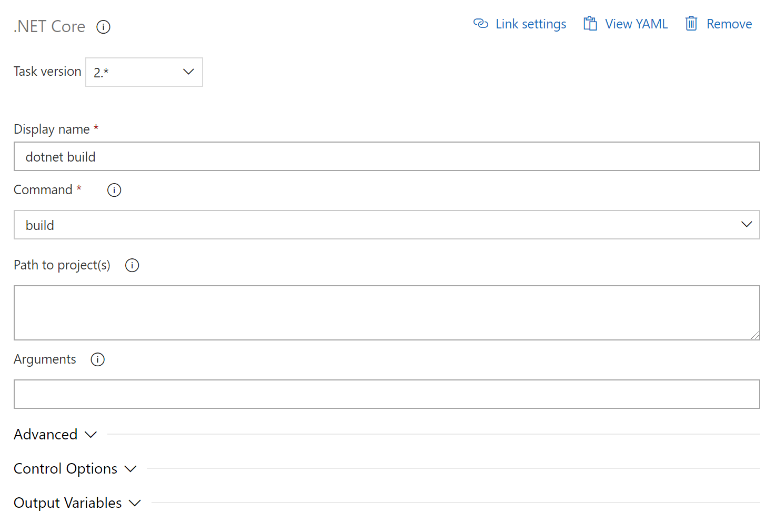Click inside the Arguments input box

click(387, 394)
